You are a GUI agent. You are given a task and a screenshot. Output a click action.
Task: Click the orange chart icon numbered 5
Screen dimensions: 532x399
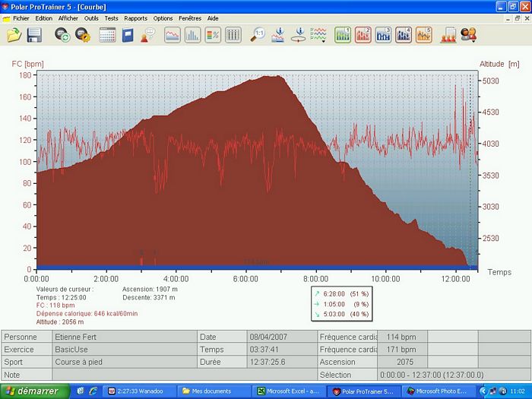tap(423, 35)
